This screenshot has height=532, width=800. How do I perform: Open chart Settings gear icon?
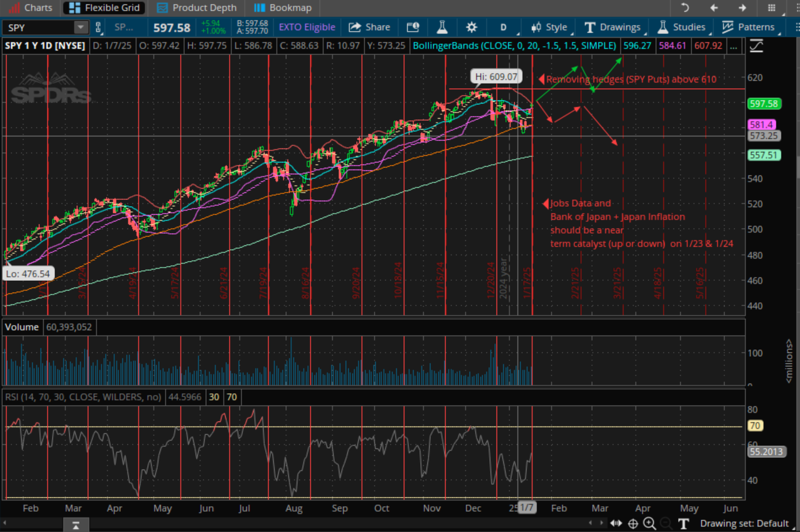click(x=471, y=26)
